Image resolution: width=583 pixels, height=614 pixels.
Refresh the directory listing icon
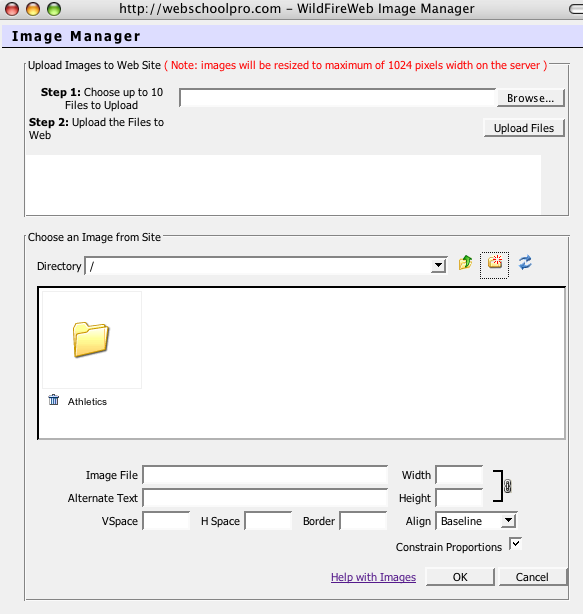click(x=525, y=262)
